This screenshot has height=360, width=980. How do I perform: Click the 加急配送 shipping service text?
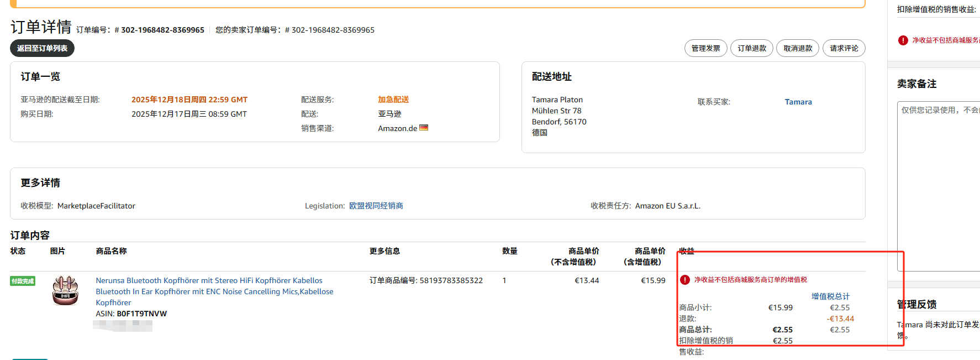393,100
